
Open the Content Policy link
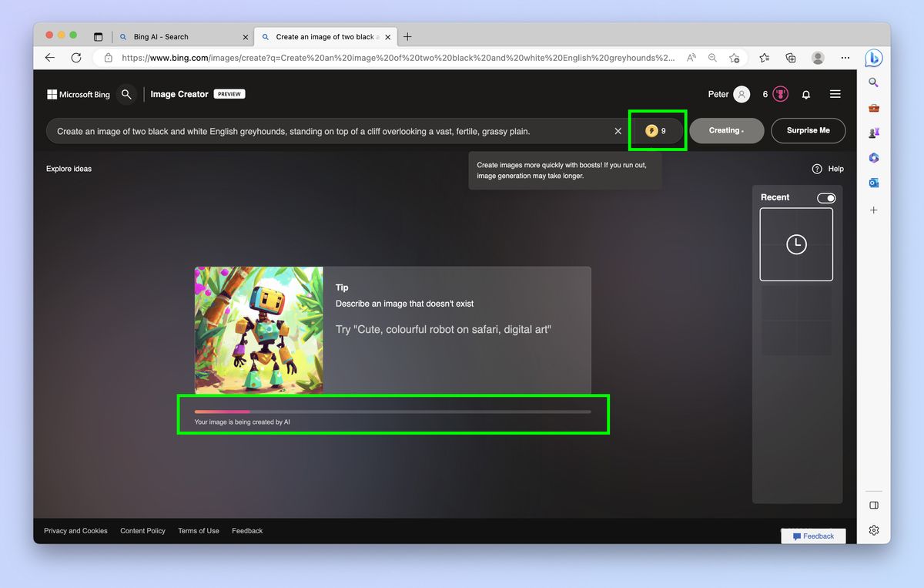click(x=142, y=530)
